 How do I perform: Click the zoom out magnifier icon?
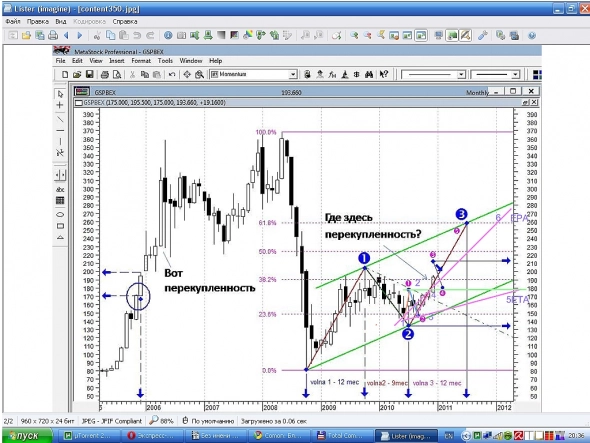pyautogui.click(x=367, y=35)
